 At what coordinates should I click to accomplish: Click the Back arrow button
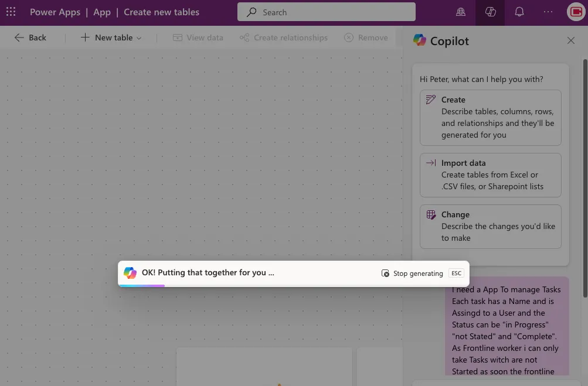click(x=30, y=37)
